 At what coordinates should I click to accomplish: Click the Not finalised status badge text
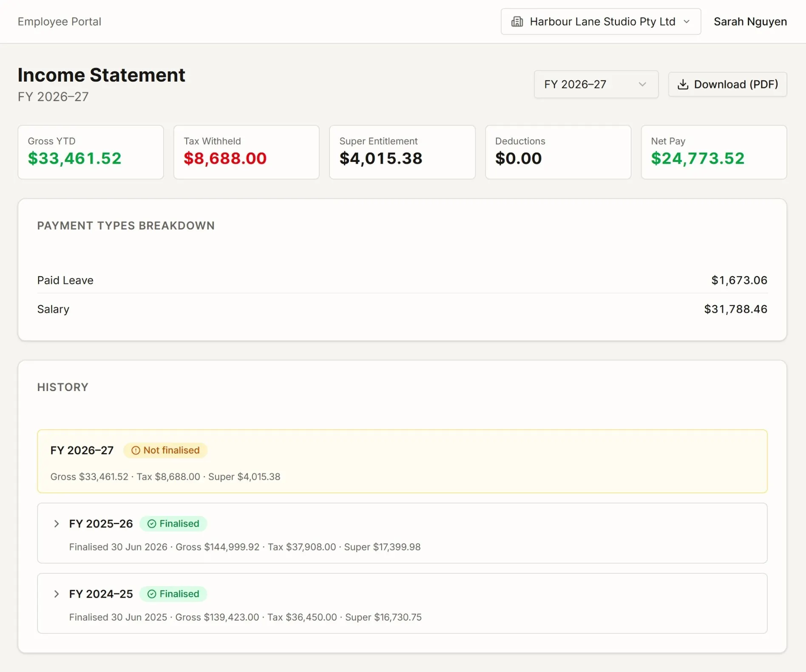pos(171,451)
